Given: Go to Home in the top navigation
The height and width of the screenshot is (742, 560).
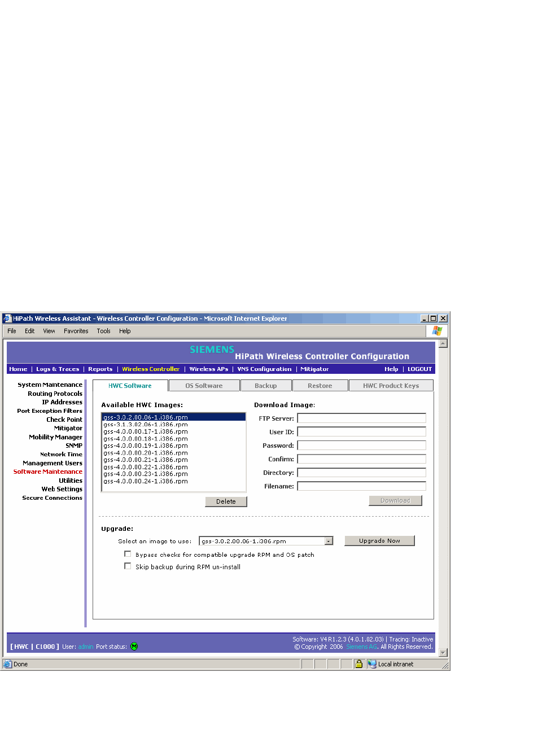Looking at the screenshot, I should pyautogui.click(x=18, y=369).
